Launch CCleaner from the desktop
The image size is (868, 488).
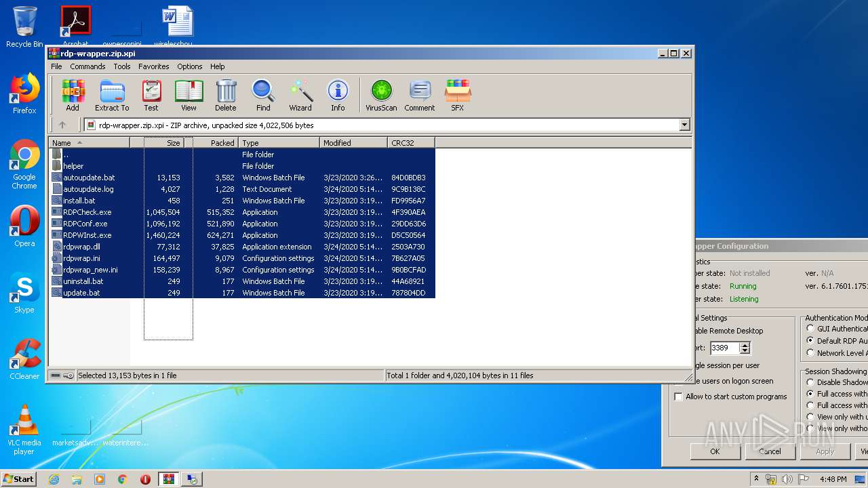click(x=24, y=360)
